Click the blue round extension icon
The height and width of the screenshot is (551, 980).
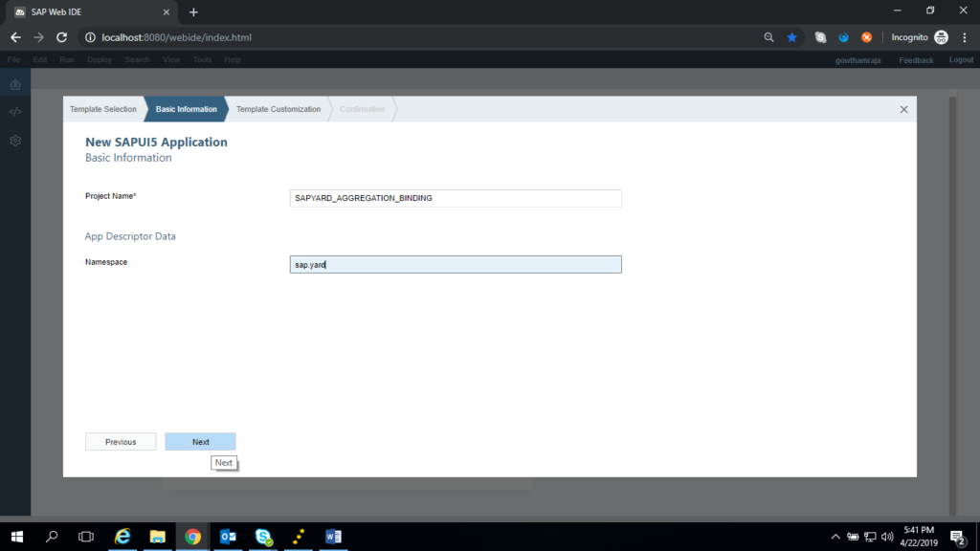coord(844,37)
